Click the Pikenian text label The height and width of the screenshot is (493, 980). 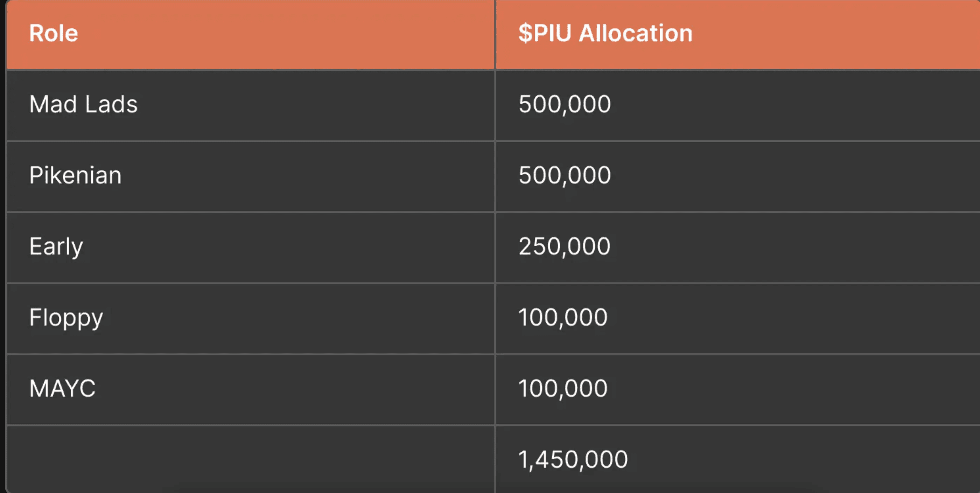pyautogui.click(x=75, y=175)
